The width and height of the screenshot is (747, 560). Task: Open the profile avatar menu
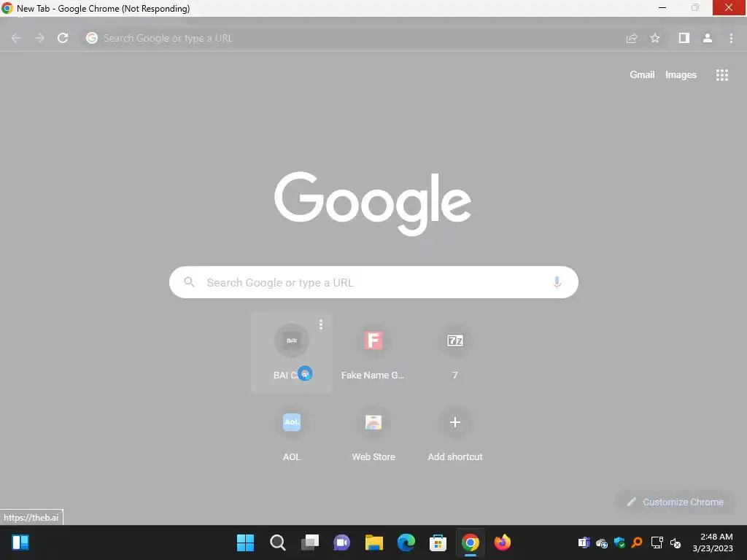coord(708,38)
